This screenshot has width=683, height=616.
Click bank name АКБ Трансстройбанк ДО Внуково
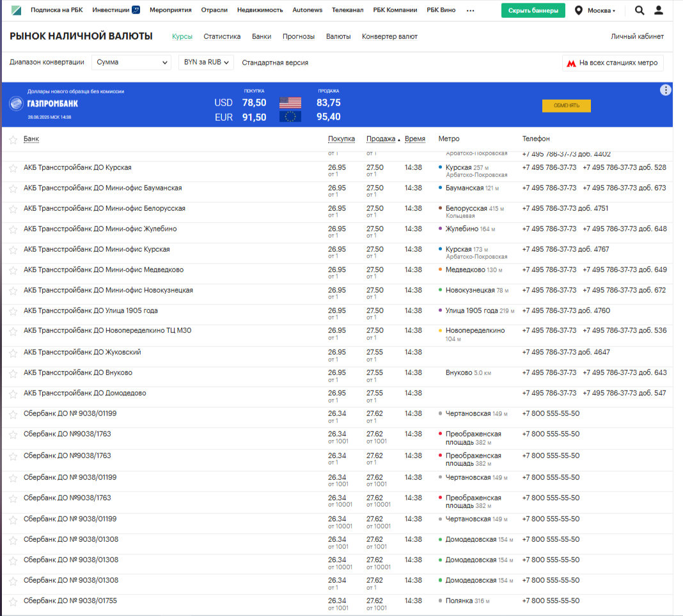click(x=78, y=373)
